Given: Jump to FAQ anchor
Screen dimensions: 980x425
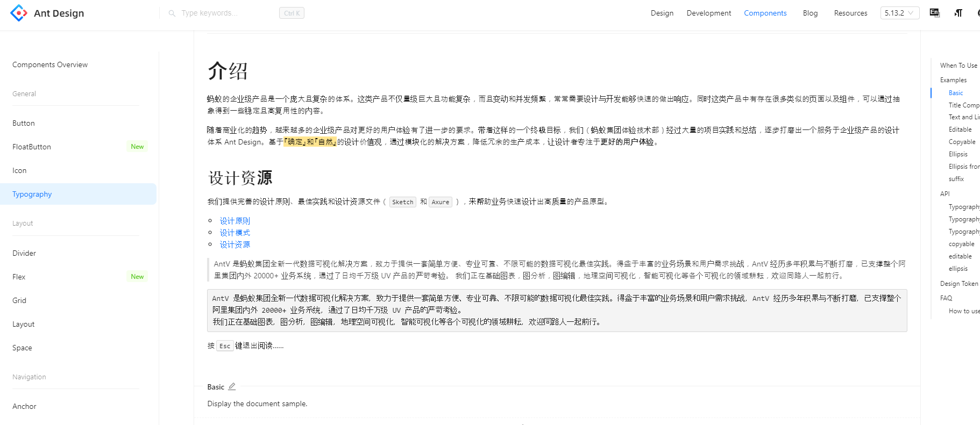Looking at the screenshot, I should pyautogui.click(x=946, y=298).
